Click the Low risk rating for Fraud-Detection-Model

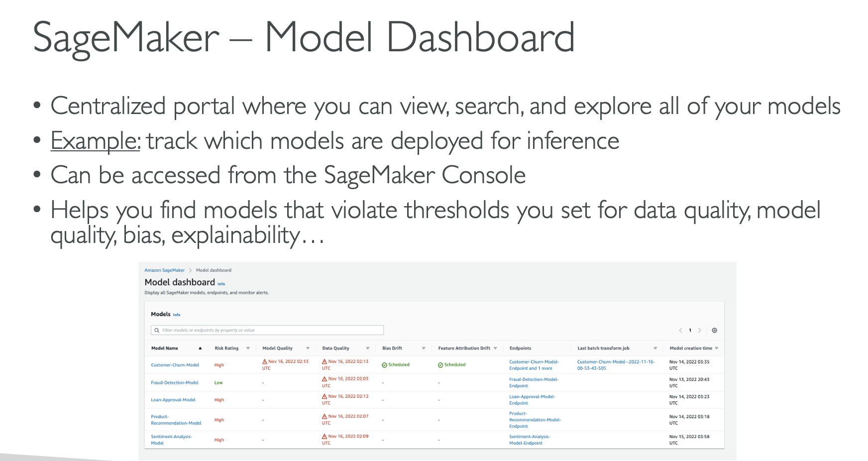pyautogui.click(x=218, y=382)
